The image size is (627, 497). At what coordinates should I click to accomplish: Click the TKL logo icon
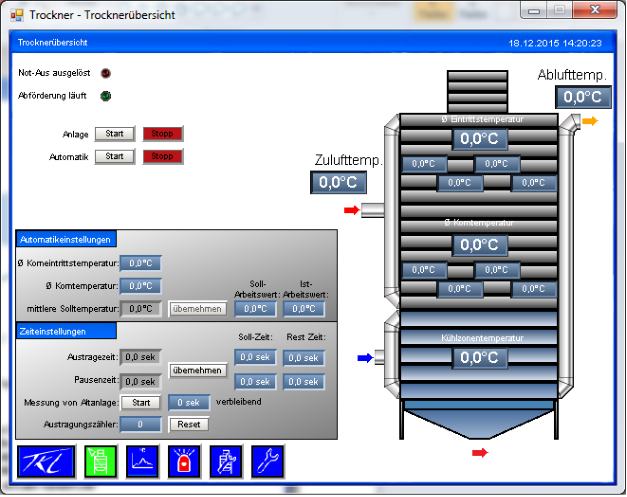click(x=45, y=461)
